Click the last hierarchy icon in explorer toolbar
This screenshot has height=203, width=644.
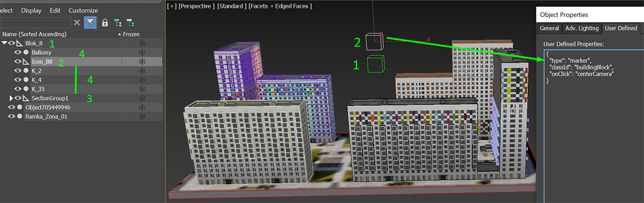pyautogui.click(x=130, y=23)
